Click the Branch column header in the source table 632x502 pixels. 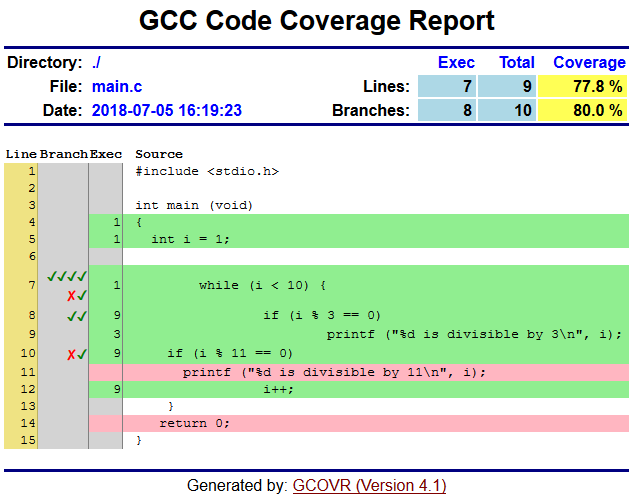63,154
